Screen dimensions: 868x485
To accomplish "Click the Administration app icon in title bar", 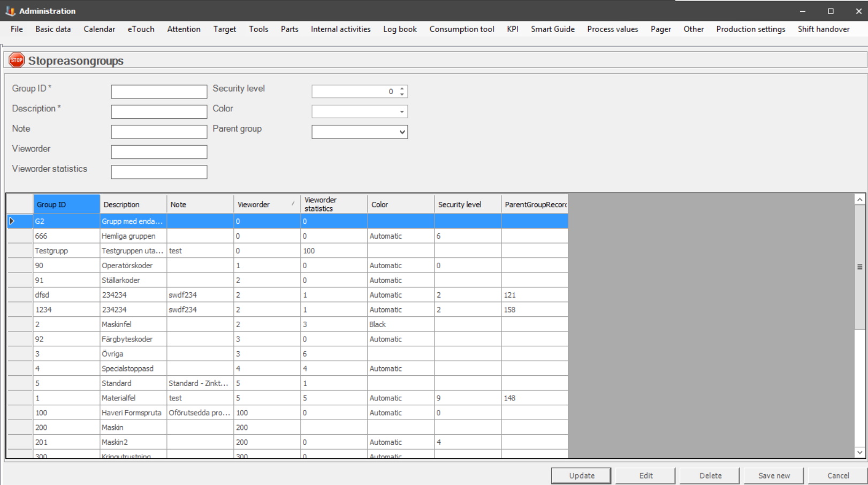I will (x=10, y=11).
